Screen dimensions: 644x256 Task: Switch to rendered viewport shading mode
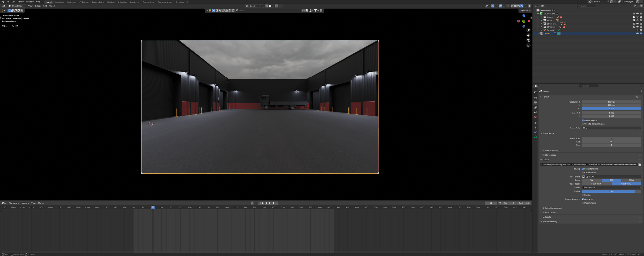tap(522, 6)
